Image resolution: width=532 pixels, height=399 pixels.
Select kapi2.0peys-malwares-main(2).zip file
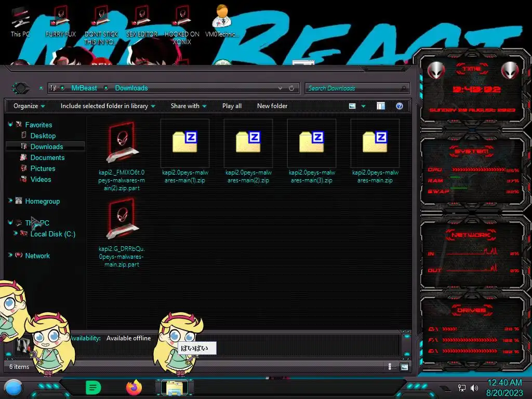pyautogui.click(x=248, y=152)
